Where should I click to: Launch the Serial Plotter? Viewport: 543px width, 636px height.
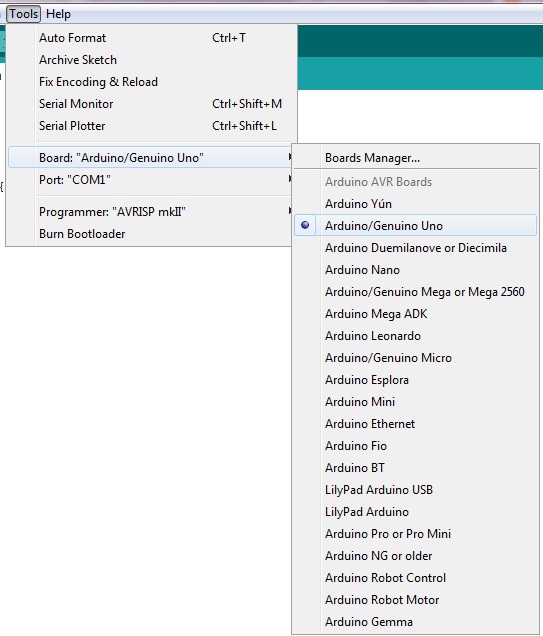pyautogui.click(x=152, y=125)
